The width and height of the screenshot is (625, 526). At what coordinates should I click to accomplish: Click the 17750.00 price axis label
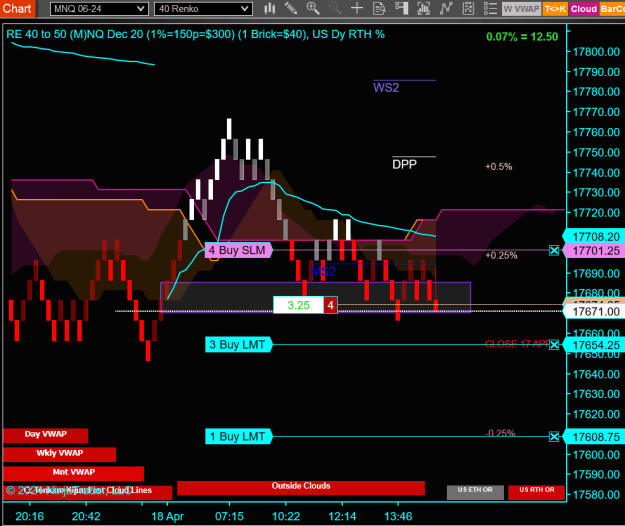pyautogui.click(x=596, y=152)
